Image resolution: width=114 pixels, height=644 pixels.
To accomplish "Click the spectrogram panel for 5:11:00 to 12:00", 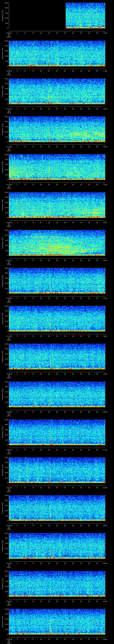I will click(x=57, y=91).
